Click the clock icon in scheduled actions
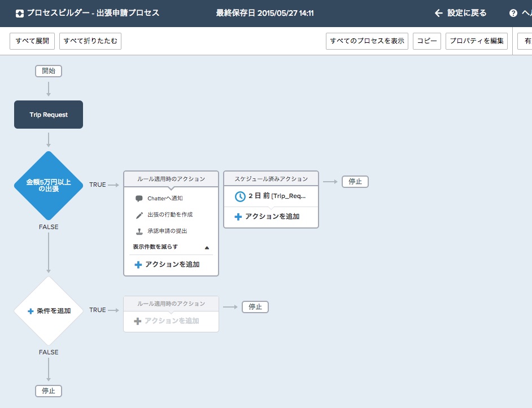The width and height of the screenshot is (532, 408). [x=240, y=196]
